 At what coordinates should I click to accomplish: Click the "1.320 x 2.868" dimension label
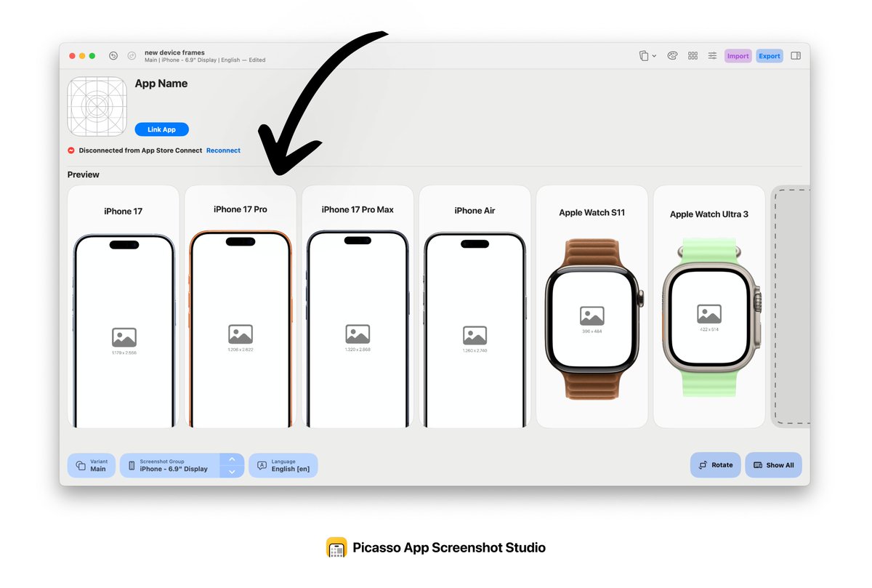[358, 350]
